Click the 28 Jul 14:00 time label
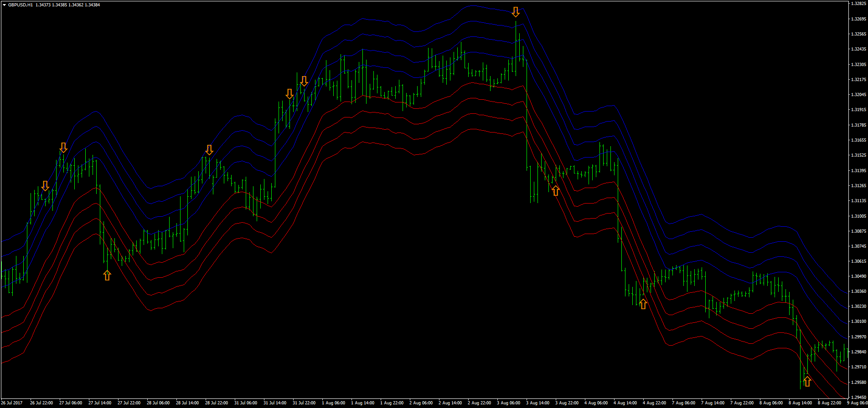868x408 pixels. click(x=187, y=403)
